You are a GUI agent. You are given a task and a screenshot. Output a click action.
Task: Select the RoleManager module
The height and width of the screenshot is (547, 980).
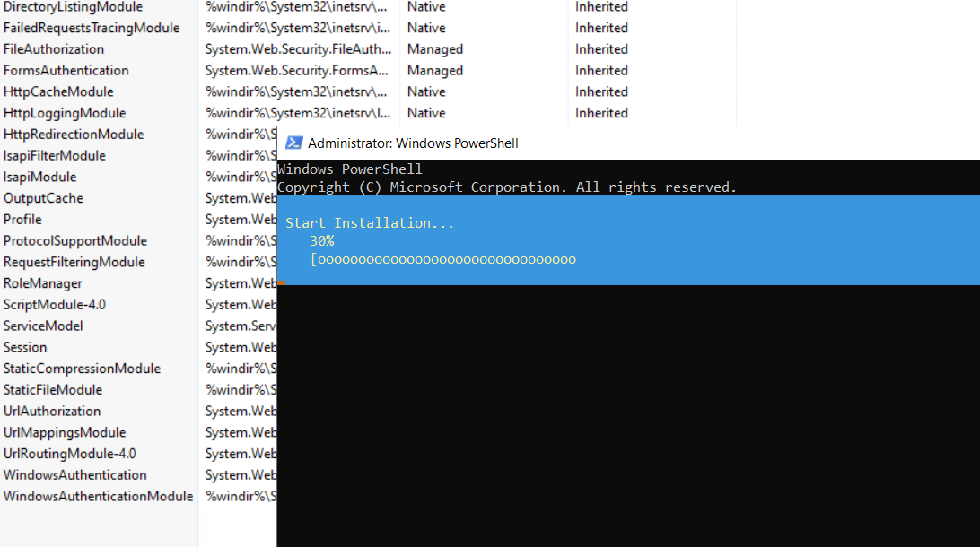click(x=42, y=282)
